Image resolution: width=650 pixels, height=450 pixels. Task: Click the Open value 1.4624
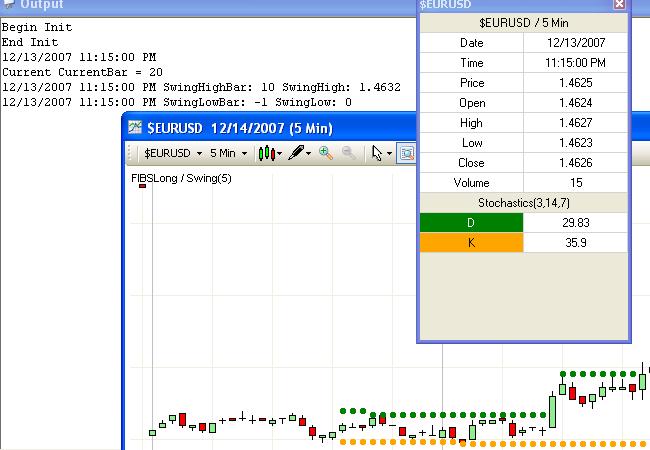pos(575,103)
